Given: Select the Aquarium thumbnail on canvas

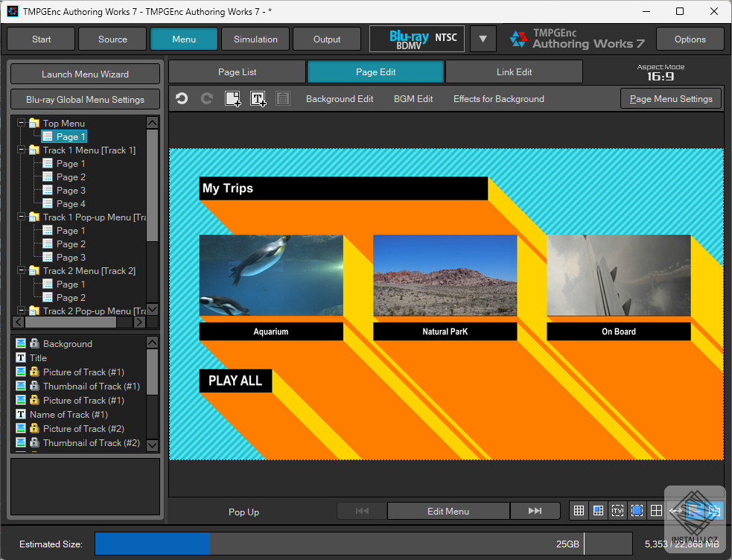Looking at the screenshot, I should 271,276.
